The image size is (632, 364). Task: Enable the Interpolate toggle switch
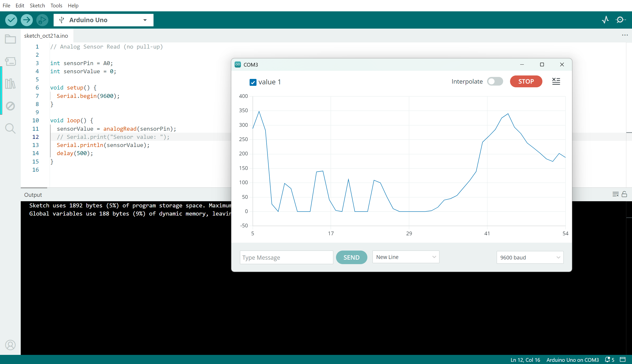tap(495, 81)
